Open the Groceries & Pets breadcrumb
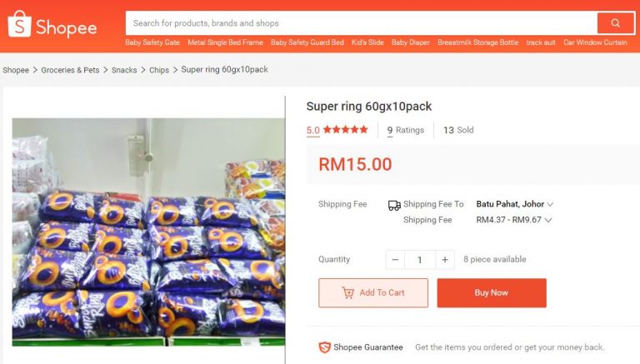This screenshot has height=364, width=640. (x=70, y=70)
